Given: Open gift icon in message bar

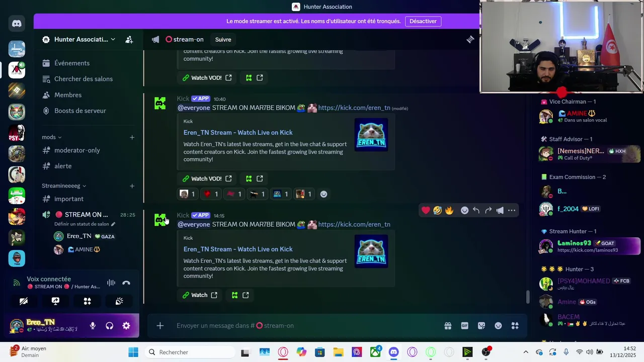Looking at the screenshot, I should (x=448, y=326).
